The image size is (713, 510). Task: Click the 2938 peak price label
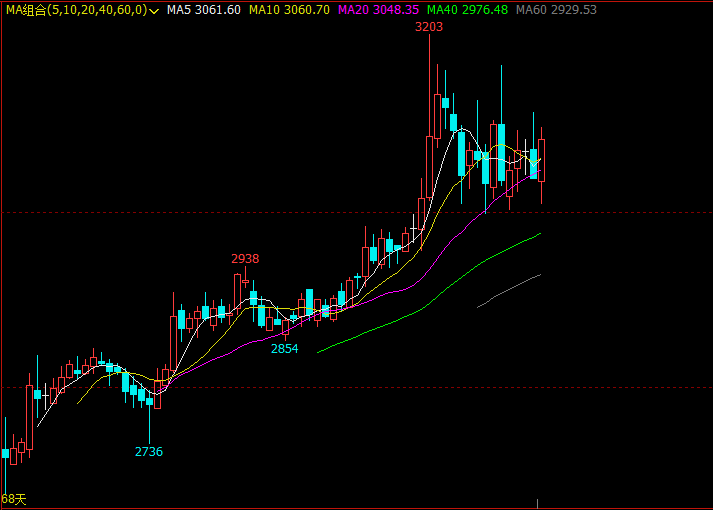pyautogui.click(x=245, y=259)
